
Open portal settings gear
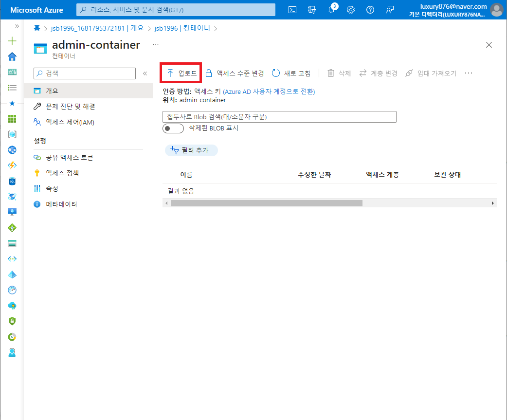pos(351,10)
